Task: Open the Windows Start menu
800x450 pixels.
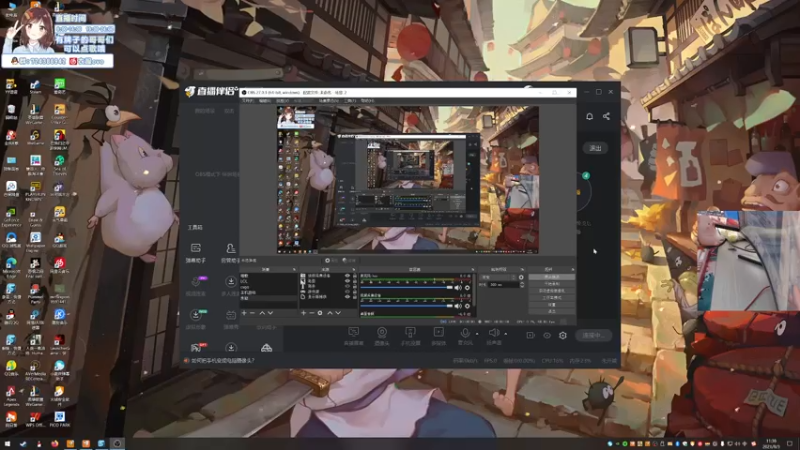Action: coord(7,443)
